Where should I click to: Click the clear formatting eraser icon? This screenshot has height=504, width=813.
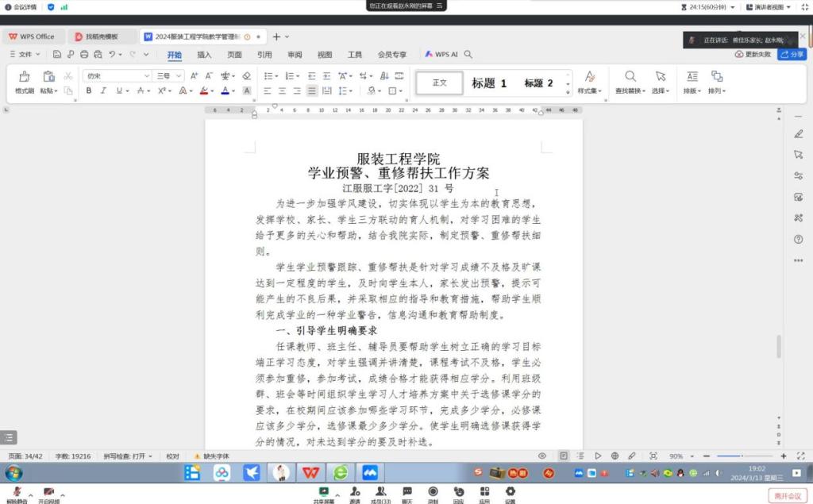[246, 76]
